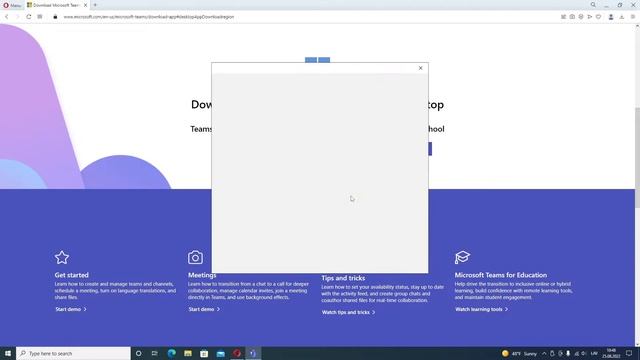Open the taskbar clock and date
The width and height of the screenshot is (640, 360).
[x=611, y=353]
